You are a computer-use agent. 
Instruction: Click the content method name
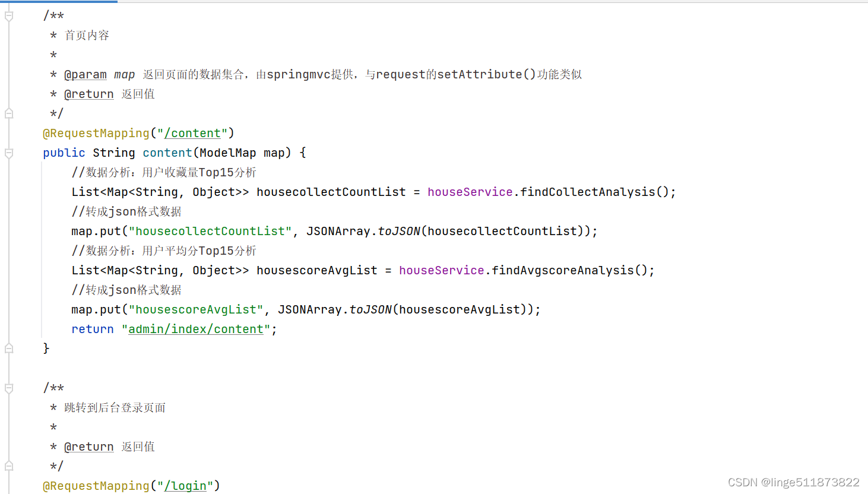tap(167, 153)
